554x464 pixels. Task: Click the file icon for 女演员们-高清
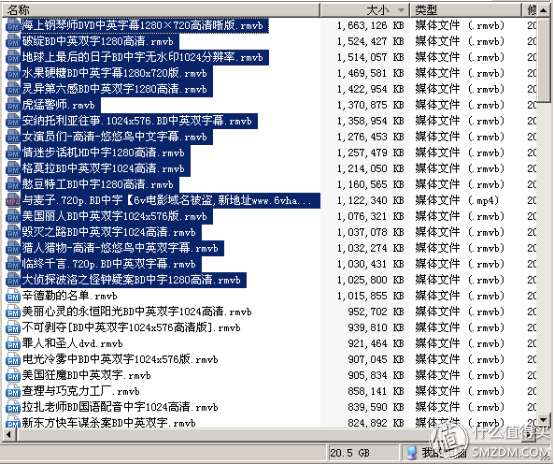(13, 137)
